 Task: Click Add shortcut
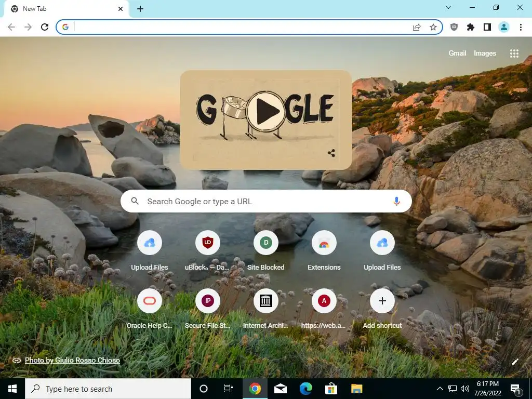click(382, 309)
